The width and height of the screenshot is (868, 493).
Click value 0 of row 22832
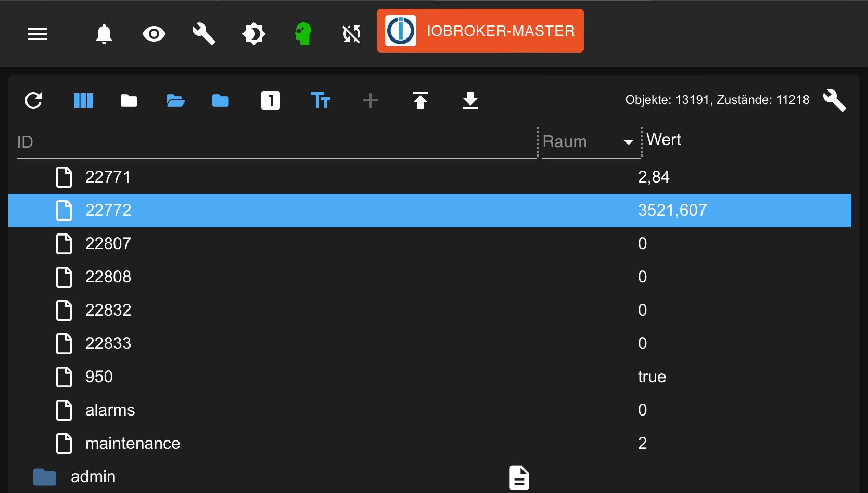643,310
